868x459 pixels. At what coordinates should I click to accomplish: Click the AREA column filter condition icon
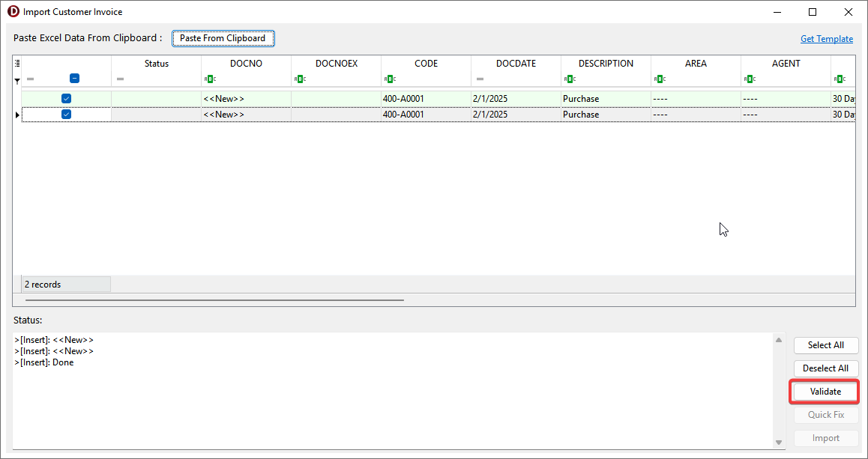coord(658,79)
